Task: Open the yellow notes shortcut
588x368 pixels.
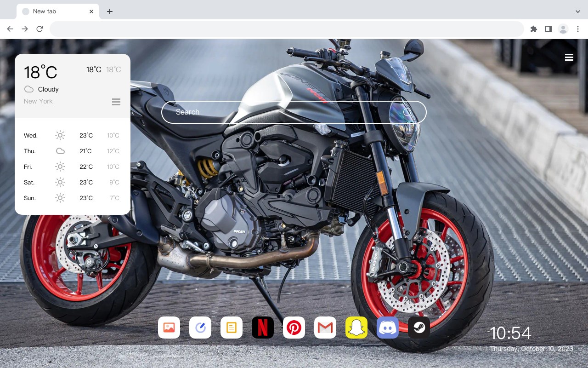Action: [232, 328]
